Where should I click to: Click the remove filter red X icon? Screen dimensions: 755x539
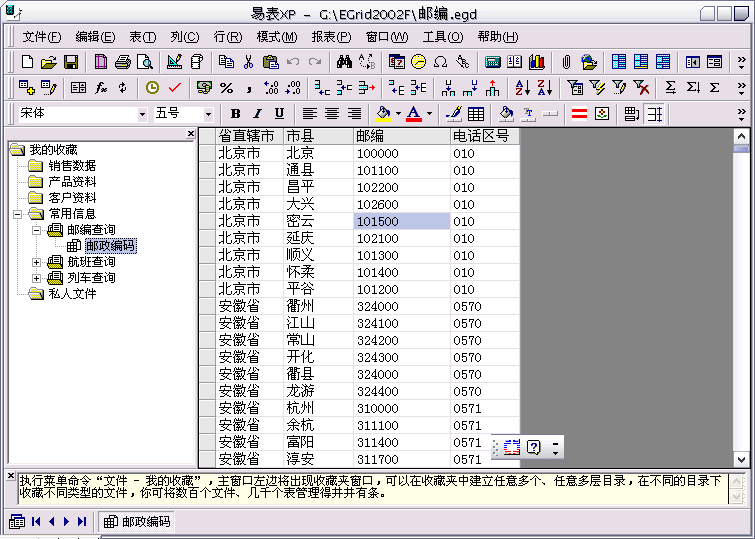click(641, 88)
